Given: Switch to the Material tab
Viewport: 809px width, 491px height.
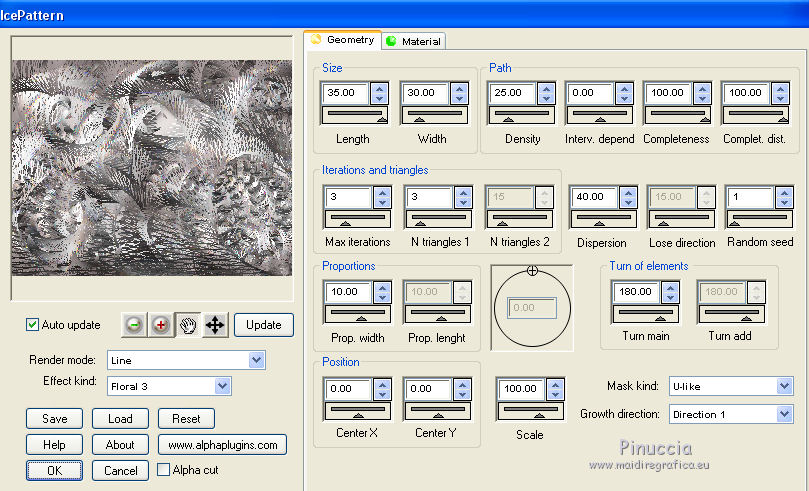Looking at the screenshot, I should coord(414,41).
